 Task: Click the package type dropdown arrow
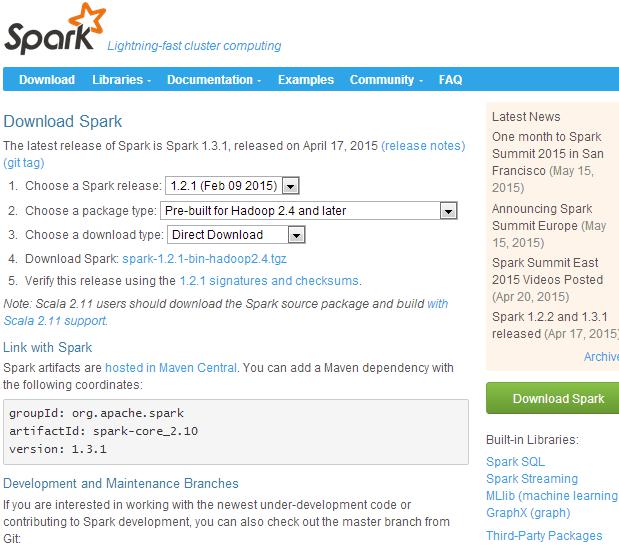[x=448, y=211]
